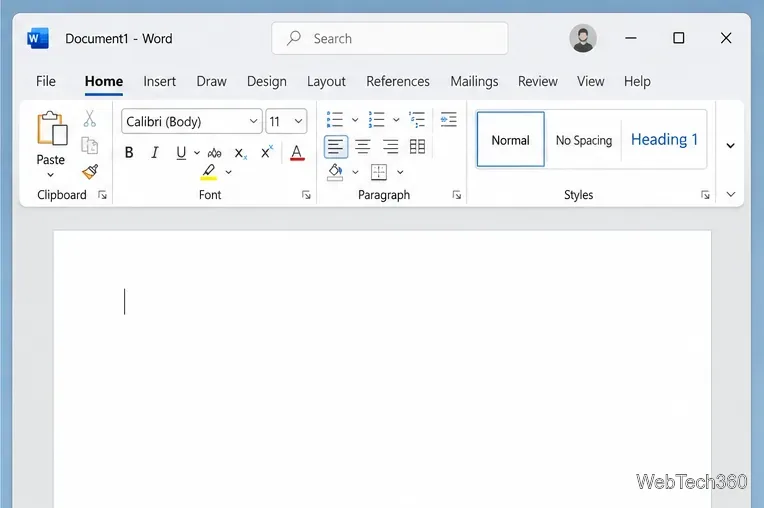Open the Styles dialog launcher
The image size is (764, 508).
click(x=705, y=195)
